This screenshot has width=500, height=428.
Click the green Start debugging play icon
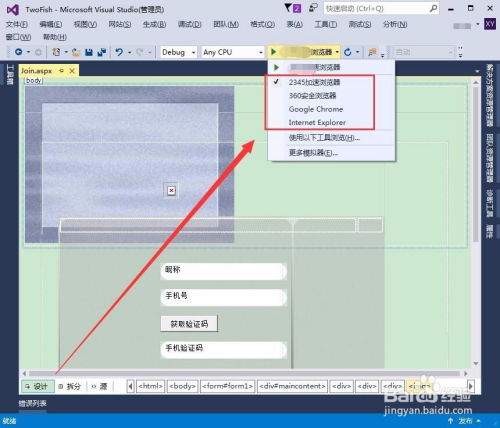tap(274, 52)
